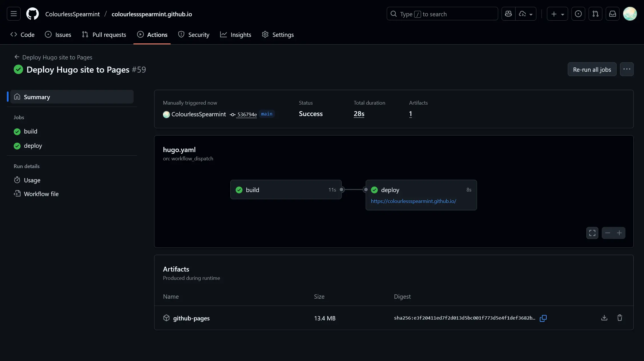Open the Copilot chat icon
This screenshot has width=644, height=361.
tap(508, 14)
